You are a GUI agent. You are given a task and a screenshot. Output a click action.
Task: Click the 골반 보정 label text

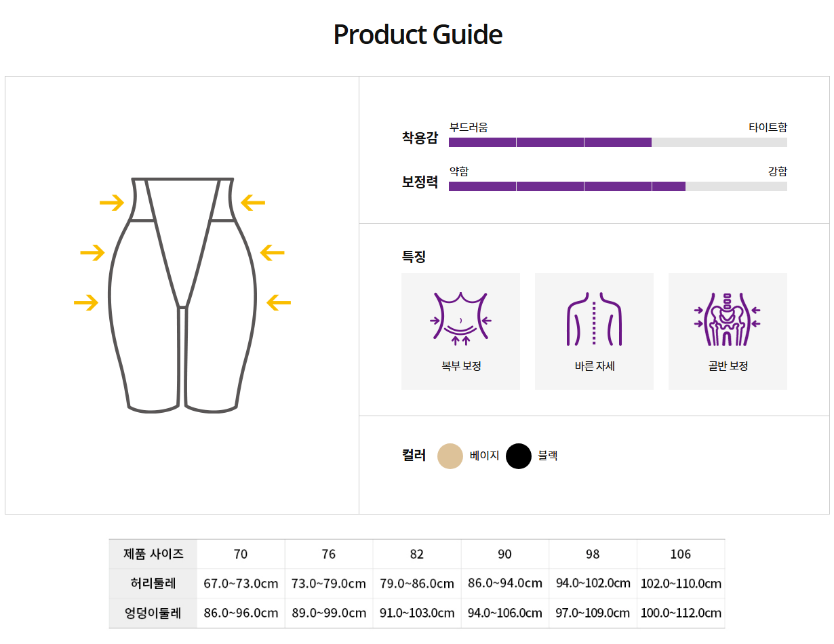point(728,366)
